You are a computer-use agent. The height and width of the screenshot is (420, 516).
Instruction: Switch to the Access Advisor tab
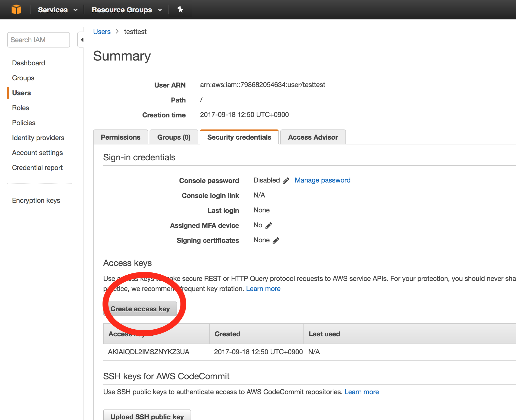pos(313,137)
